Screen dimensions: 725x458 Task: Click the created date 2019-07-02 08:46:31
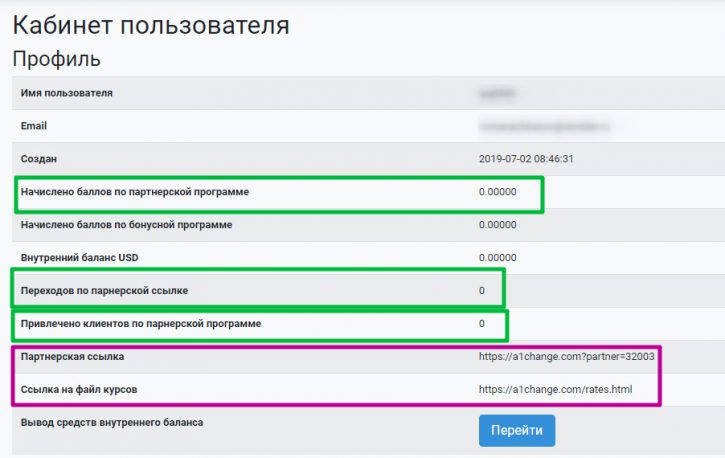(526, 159)
